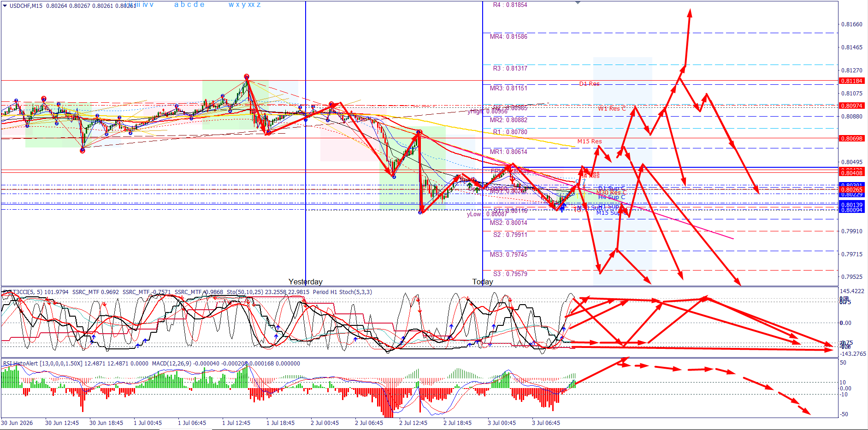Click the 'MR2: 0.80882' pivot label
This screenshot has height=430, width=868.
(x=508, y=120)
